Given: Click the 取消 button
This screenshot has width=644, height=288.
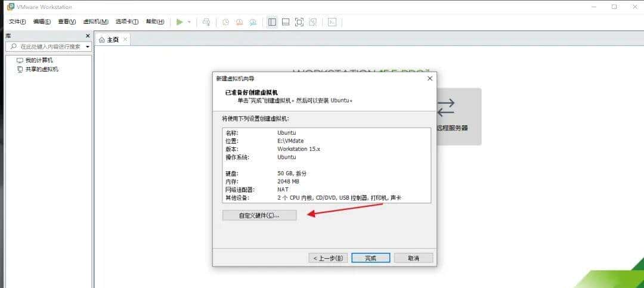Looking at the screenshot, I should point(414,258).
